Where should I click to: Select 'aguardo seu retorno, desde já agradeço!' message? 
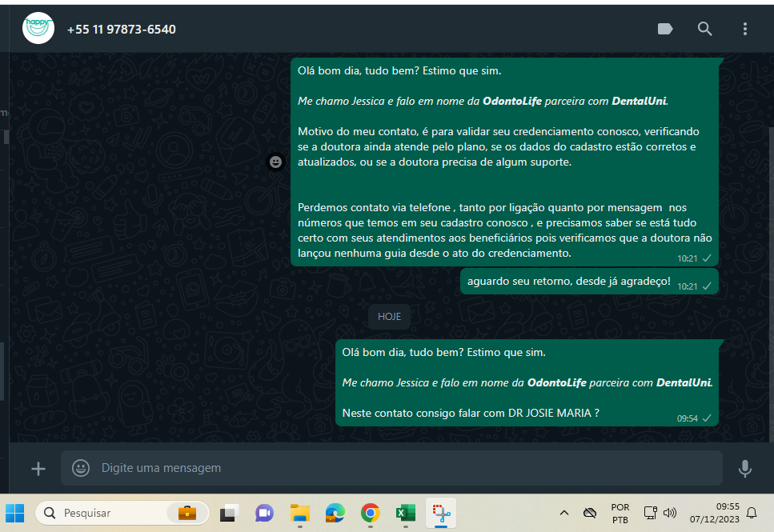pos(589,282)
